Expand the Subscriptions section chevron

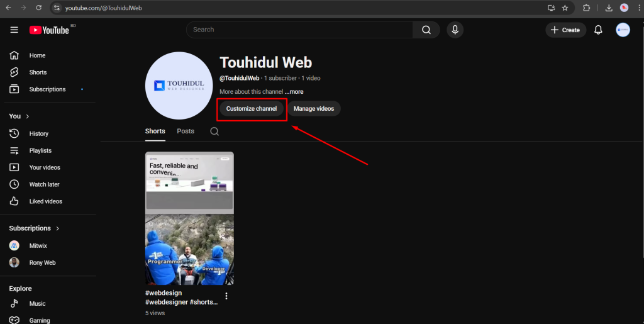57,228
